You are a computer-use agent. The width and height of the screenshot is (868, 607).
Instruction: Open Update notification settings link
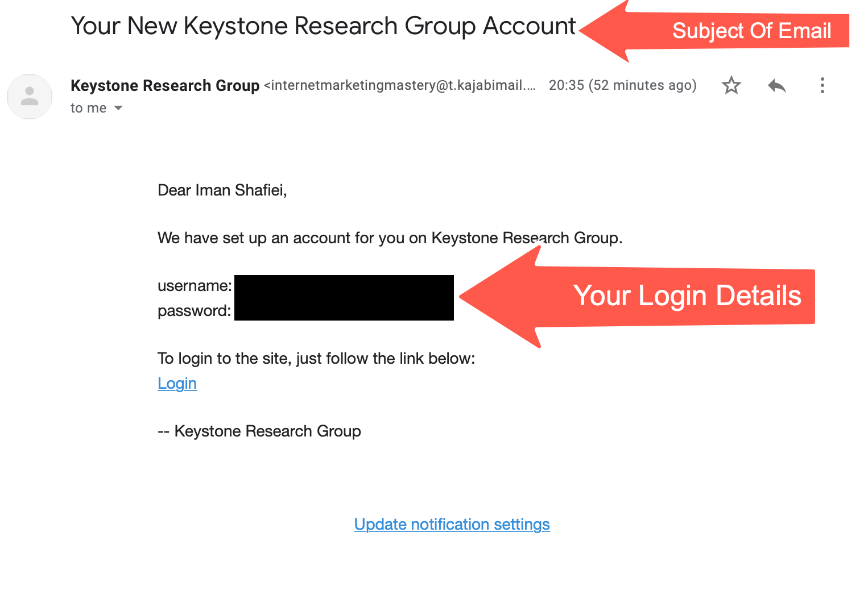(x=452, y=524)
